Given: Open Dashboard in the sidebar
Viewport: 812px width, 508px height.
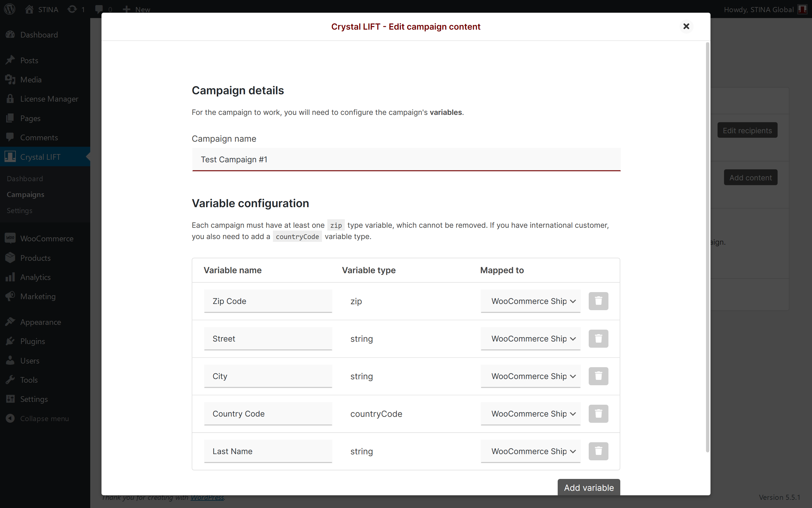Looking at the screenshot, I should 45,35.
